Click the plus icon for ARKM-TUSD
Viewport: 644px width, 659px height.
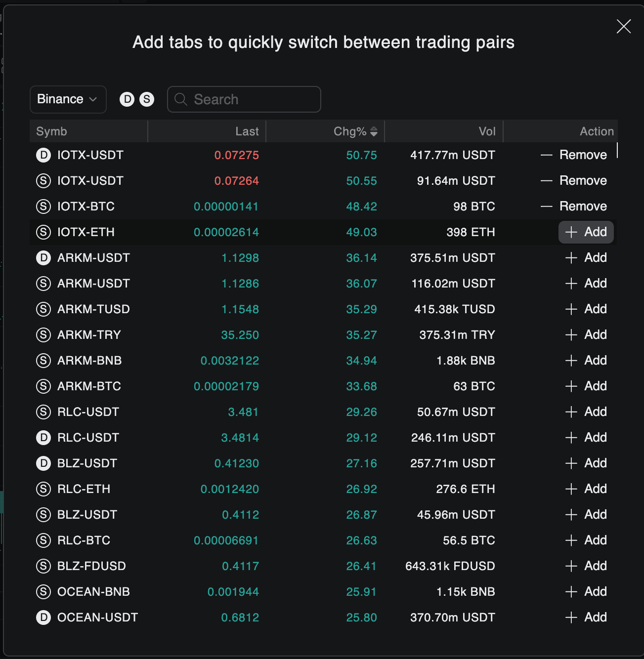coord(571,309)
